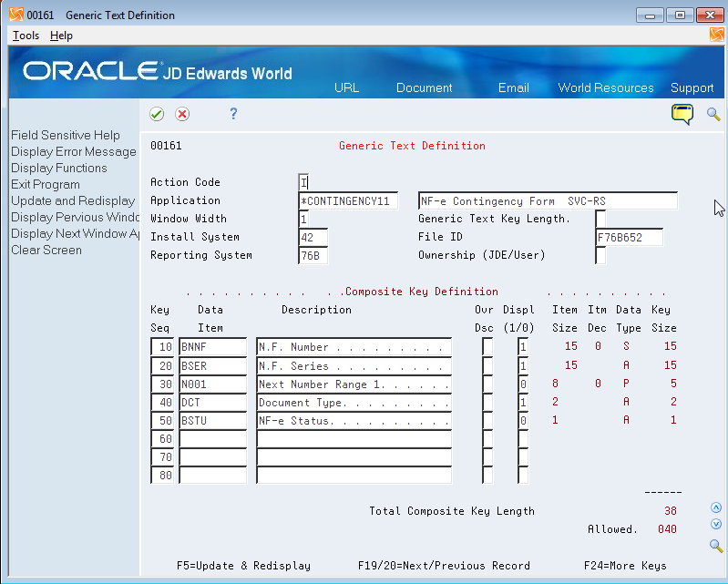Click the blue question mark help icon
Viewport: 728px width, 584px height.
233,114
